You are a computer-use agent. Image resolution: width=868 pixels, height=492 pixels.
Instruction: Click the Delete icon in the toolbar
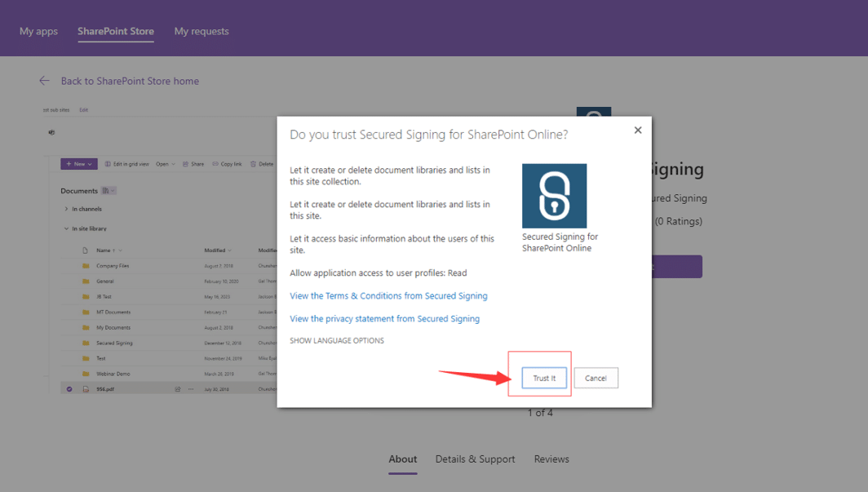252,164
